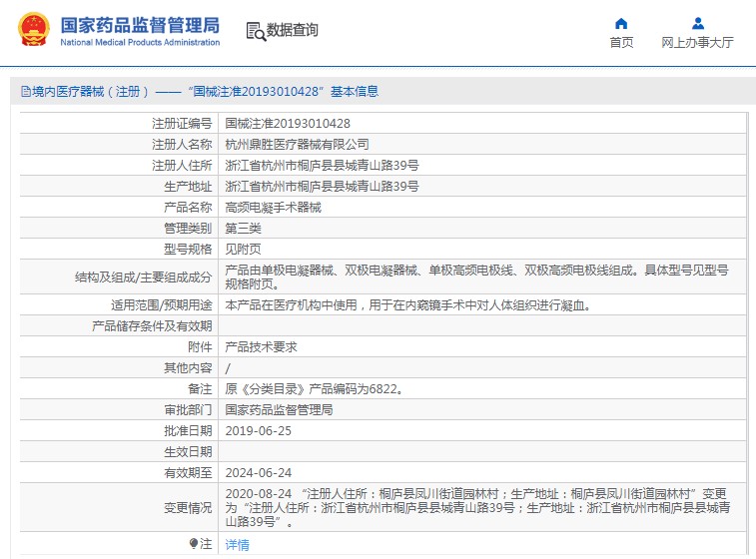Screen dimensions: 756x559
Task: Click the 变更情况 change record text
Action: (x=477, y=507)
